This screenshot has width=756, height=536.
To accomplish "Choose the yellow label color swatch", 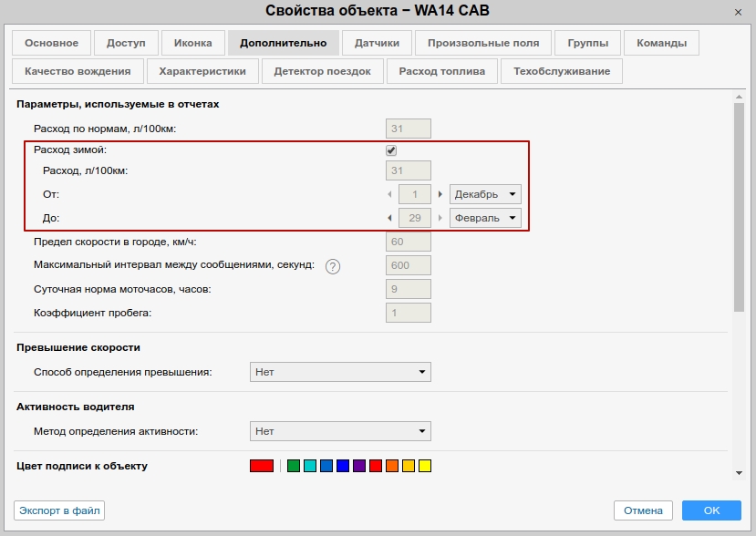I will [x=425, y=467].
